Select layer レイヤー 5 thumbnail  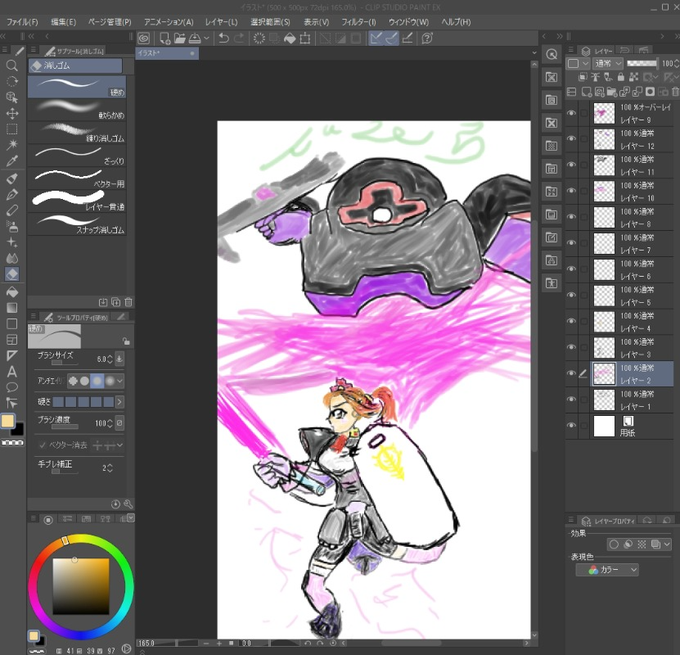(x=604, y=295)
